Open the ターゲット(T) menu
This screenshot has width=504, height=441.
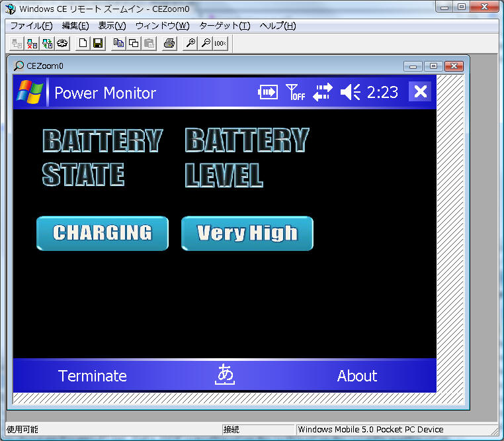coord(225,26)
